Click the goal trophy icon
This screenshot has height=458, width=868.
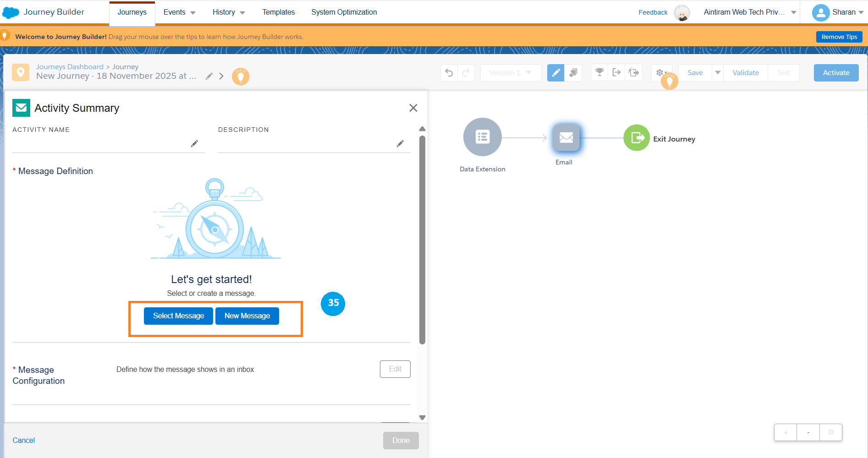tap(599, 72)
